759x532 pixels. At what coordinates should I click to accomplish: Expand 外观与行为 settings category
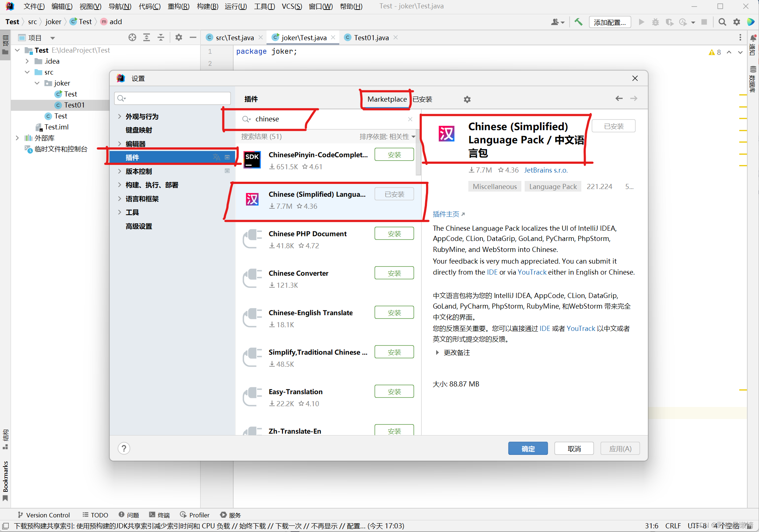click(x=120, y=117)
